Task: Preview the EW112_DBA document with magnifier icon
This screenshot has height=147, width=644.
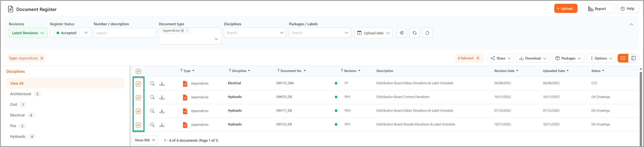Action: [152, 83]
